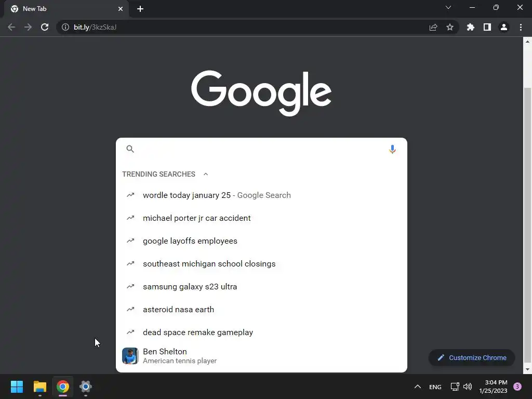
Task: Show hidden system tray icons
Action: pos(418,387)
